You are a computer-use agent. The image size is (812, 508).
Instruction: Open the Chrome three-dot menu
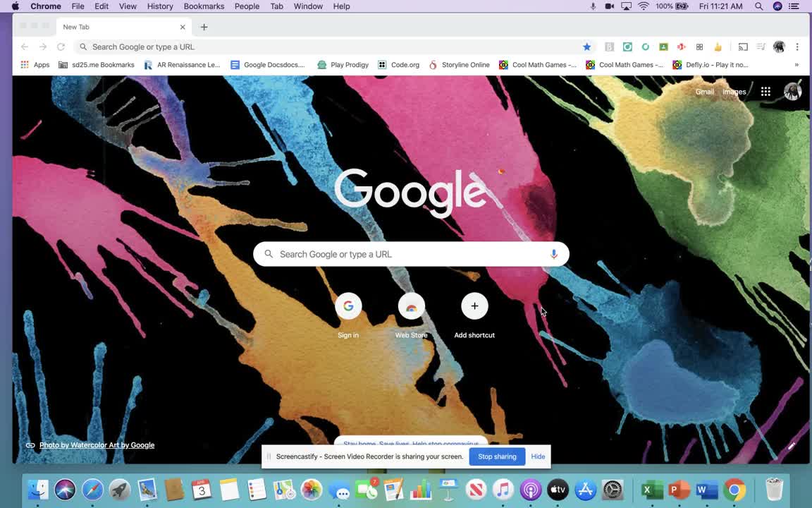(797, 47)
